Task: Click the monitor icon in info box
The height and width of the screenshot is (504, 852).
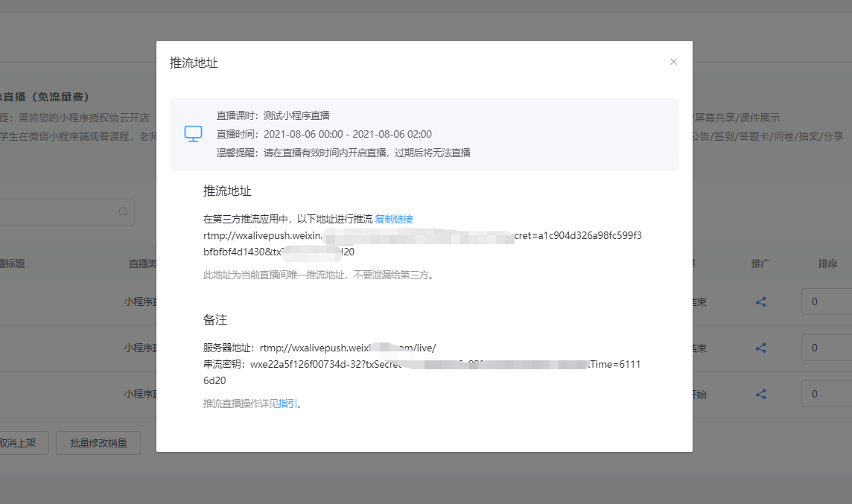Action: (x=193, y=133)
